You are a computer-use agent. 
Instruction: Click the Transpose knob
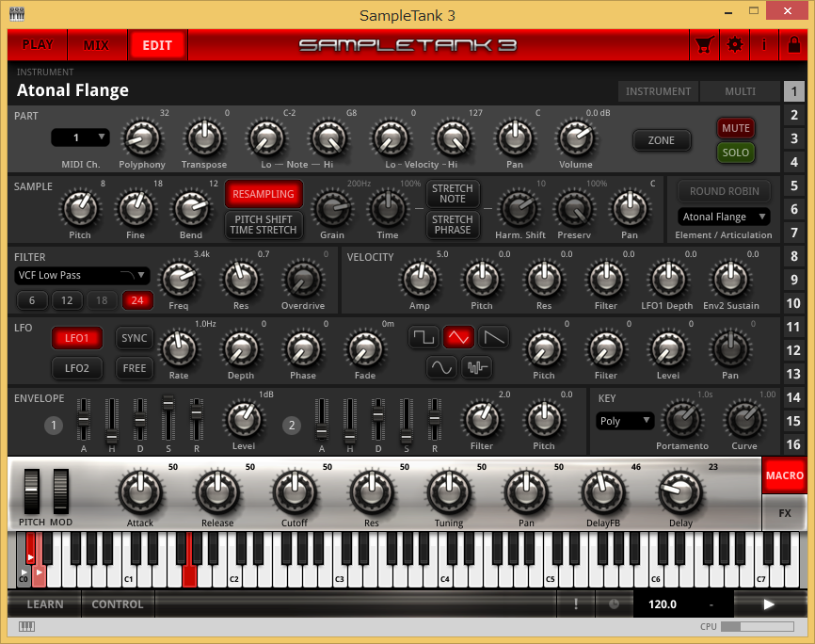[204, 138]
